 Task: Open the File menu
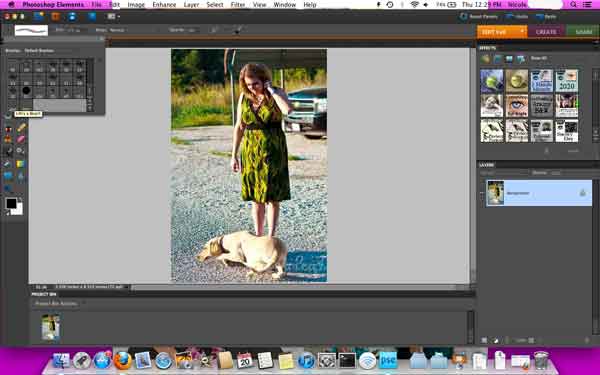(x=96, y=5)
